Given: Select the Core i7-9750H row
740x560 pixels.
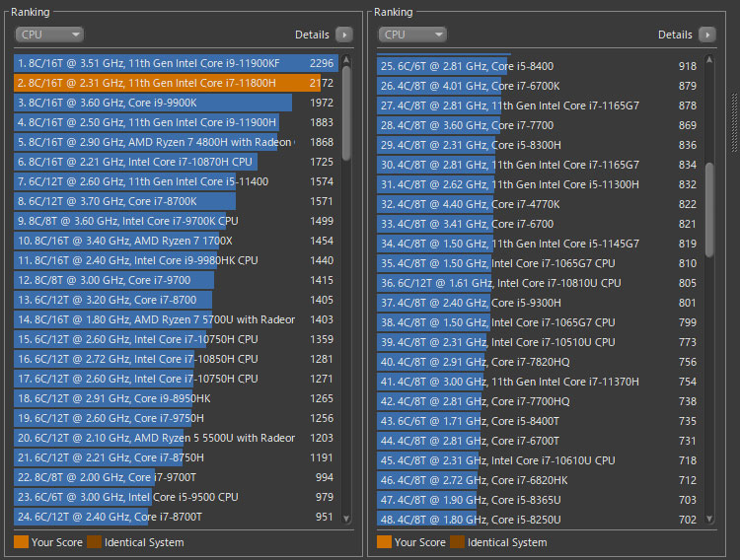Looking at the screenshot, I should point(176,418).
